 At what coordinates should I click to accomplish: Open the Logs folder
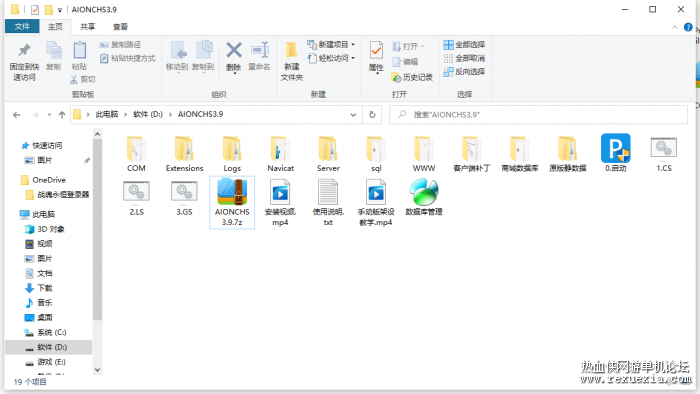click(232, 154)
